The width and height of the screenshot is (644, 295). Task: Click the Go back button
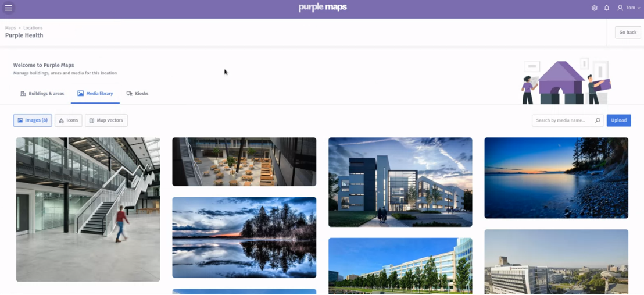coord(628,33)
